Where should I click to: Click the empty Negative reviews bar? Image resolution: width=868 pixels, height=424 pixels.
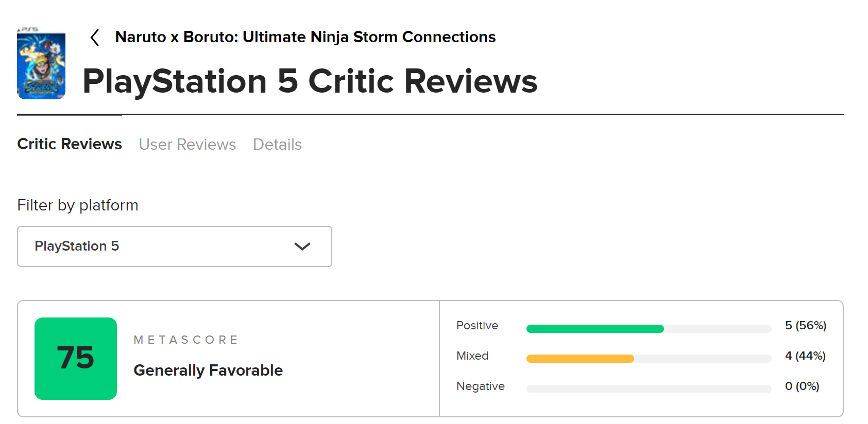pos(649,389)
